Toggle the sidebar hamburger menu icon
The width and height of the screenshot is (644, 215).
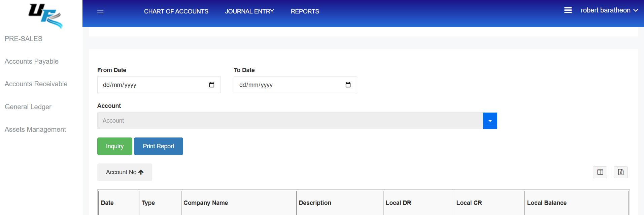(x=100, y=12)
